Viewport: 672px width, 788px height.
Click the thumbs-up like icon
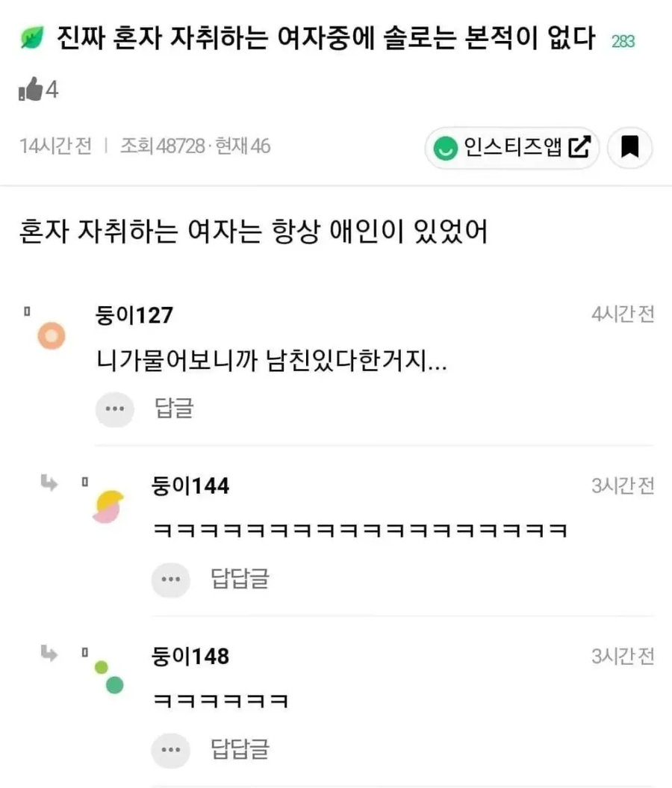30,91
